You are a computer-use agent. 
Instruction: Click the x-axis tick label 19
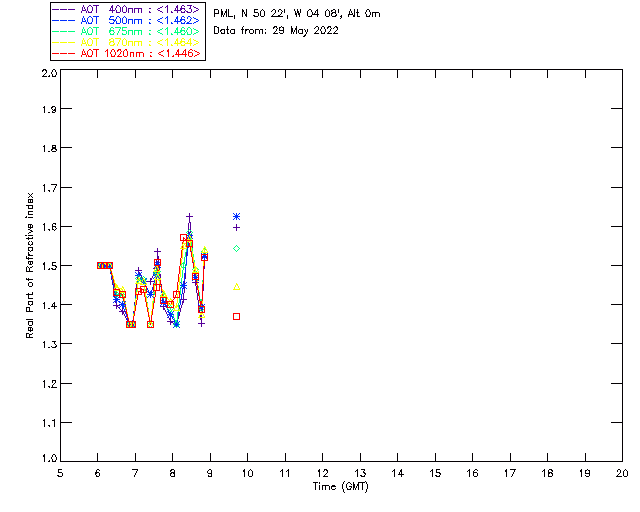[585, 473]
